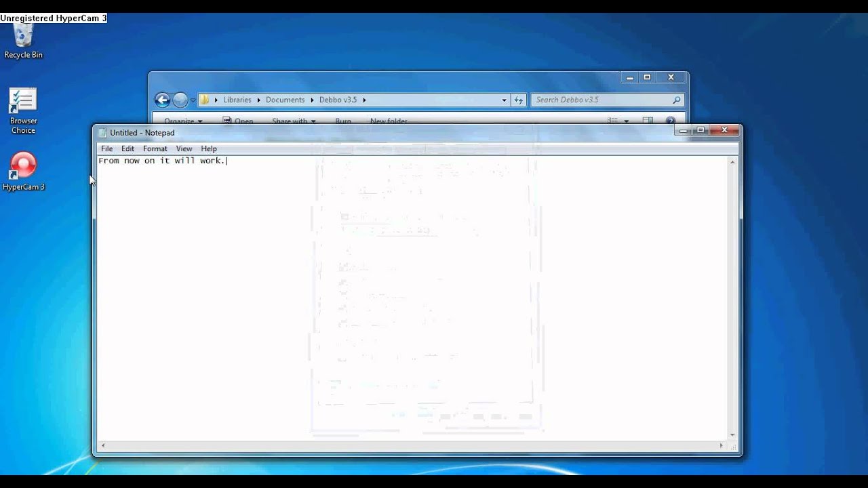Open the View menu in Notepad
868x488 pixels.
point(184,148)
